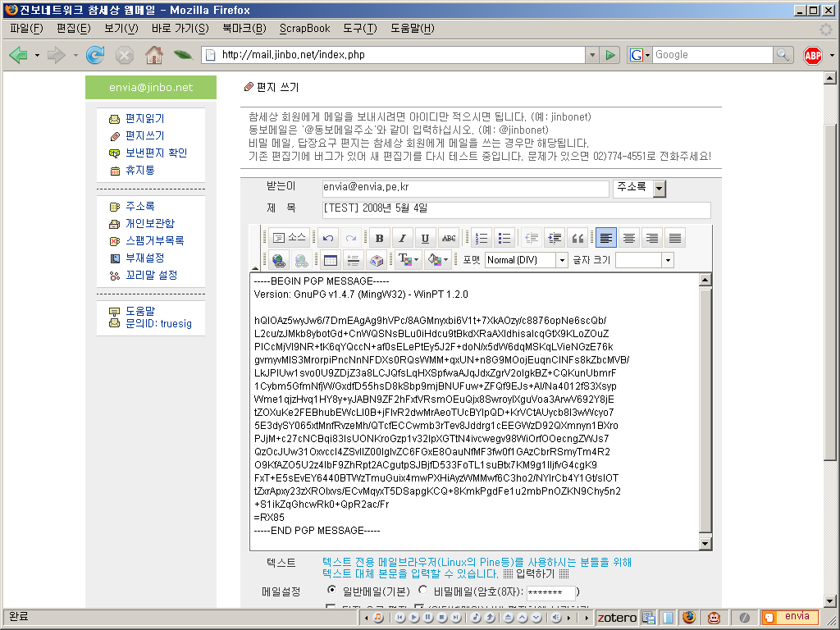Insert a numbered list
Image resolution: width=840 pixels, height=630 pixels.
(480, 238)
